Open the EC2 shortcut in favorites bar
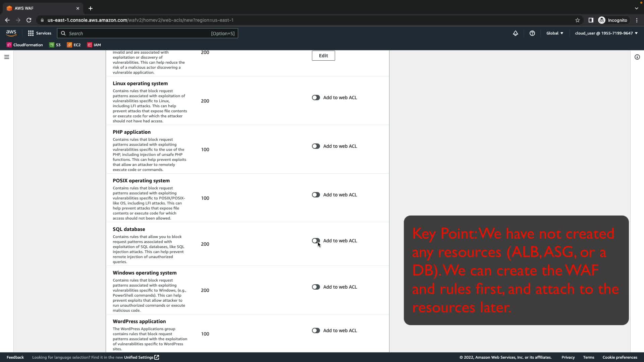 pos(74,45)
